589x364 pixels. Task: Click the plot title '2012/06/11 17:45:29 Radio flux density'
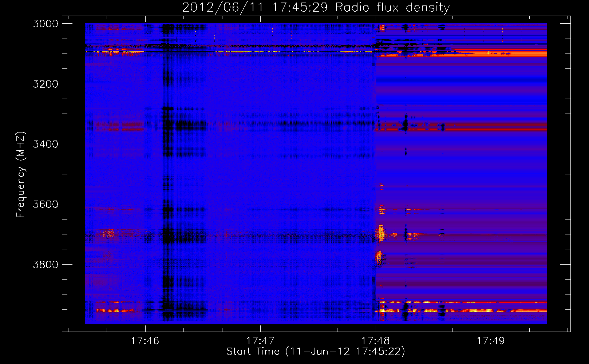click(316, 8)
